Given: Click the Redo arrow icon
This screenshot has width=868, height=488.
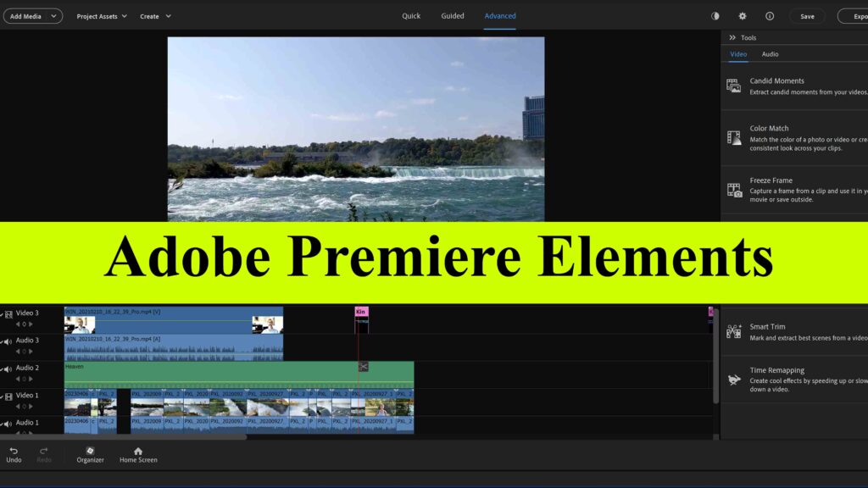Looking at the screenshot, I should pos(44,451).
